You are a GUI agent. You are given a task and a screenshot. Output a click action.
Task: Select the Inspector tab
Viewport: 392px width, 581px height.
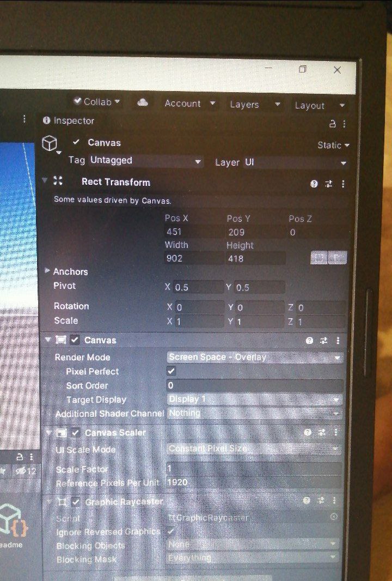click(69, 120)
